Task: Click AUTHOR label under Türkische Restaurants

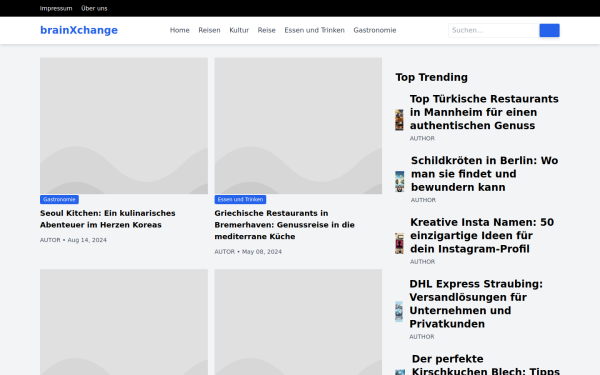Action: tap(422, 139)
